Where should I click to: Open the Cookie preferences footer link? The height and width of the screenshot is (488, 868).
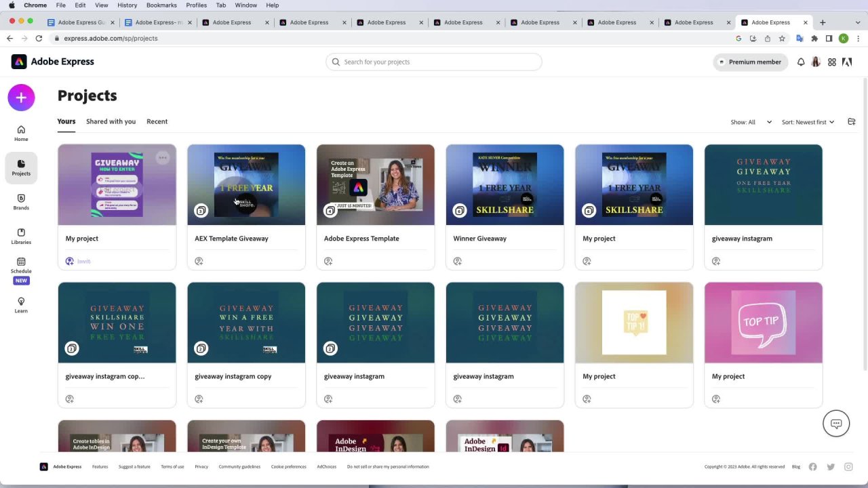tap(288, 466)
